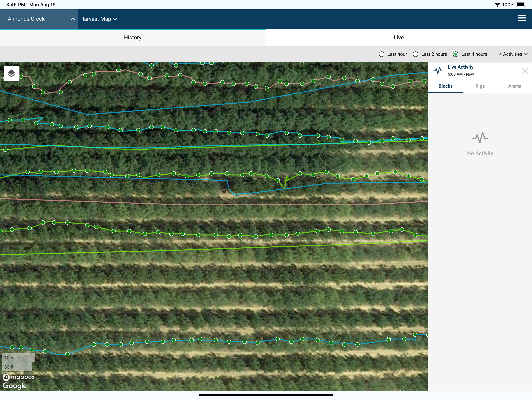Open the Alerts tab
Image resolution: width=532 pixels, height=399 pixels.
(514, 86)
